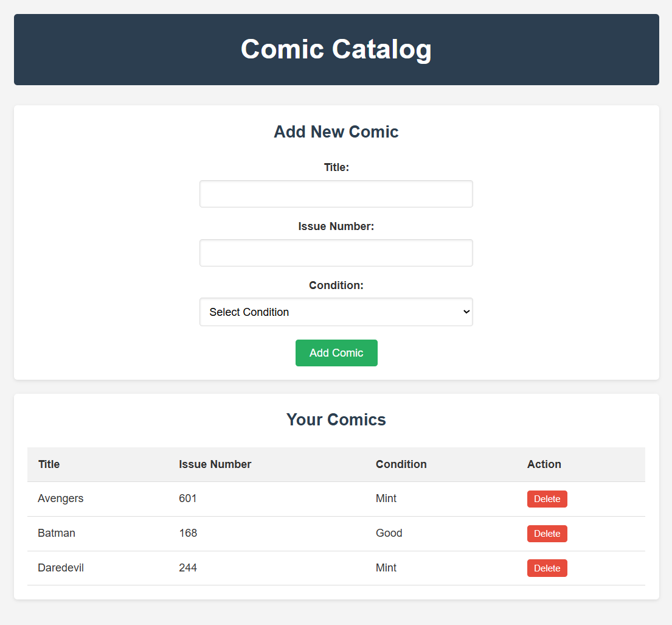
Task: Open the Select Condition dropdown
Action: pos(336,312)
